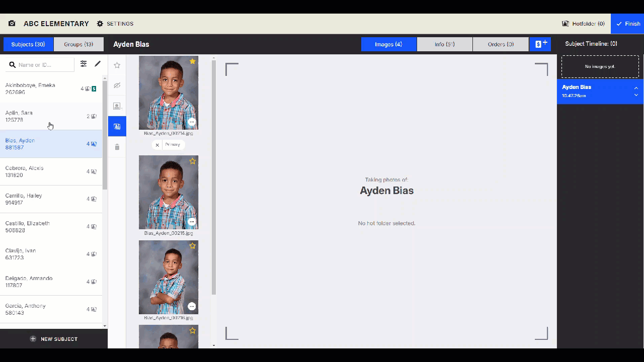Click image count icon on Bias, Ayden row
Viewport: 644px width, 362px height.
click(x=94, y=144)
